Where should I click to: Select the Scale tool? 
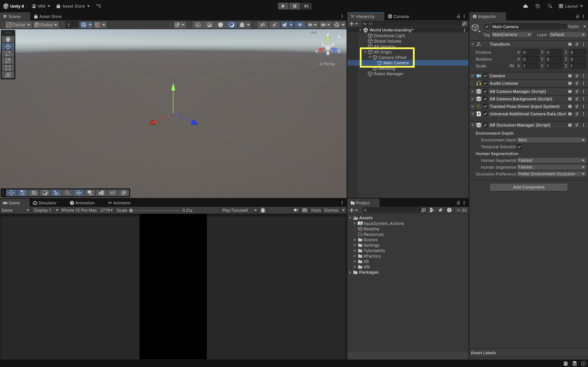click(8, 61)
